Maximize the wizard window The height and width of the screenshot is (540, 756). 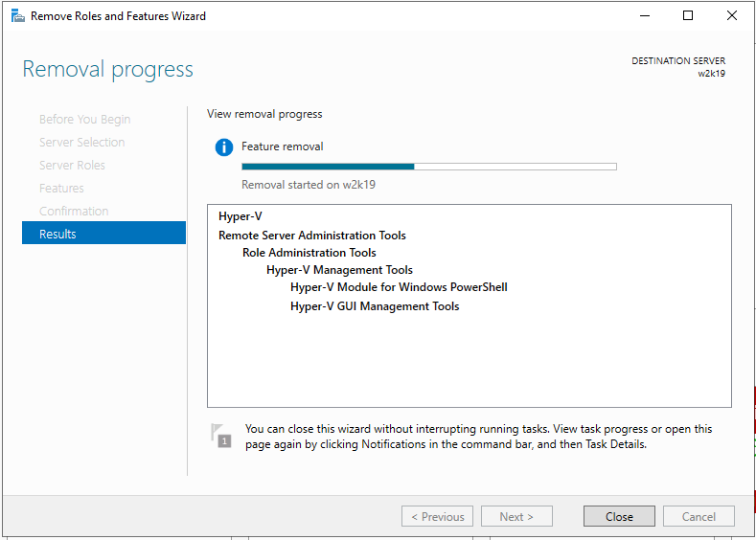pos(688,15)
